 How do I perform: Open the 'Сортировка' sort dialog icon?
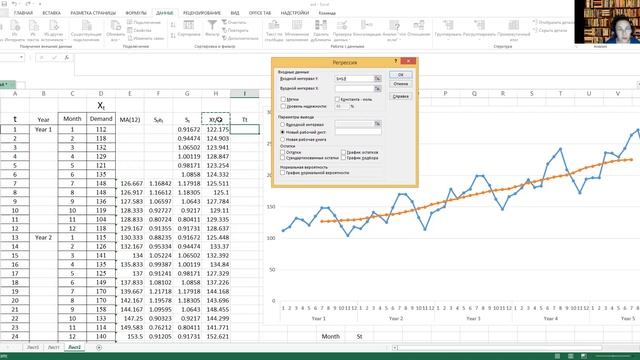[189, 25]
